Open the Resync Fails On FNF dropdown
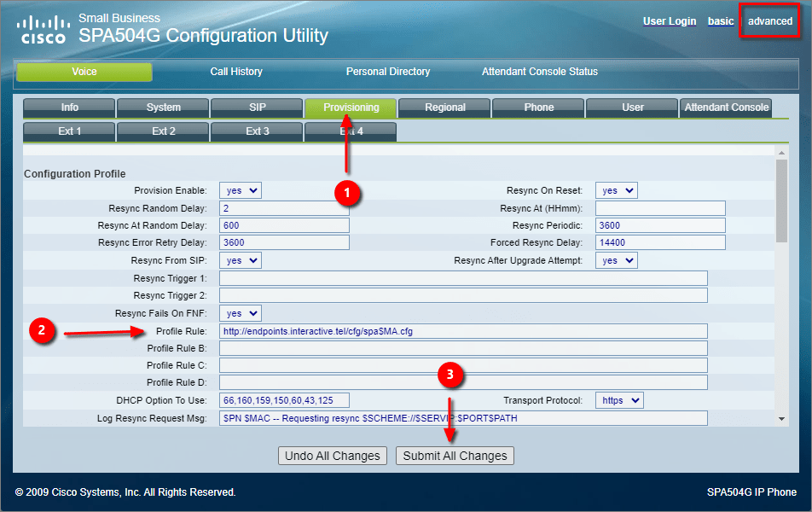The image size is (812, 512). (240, 312)
